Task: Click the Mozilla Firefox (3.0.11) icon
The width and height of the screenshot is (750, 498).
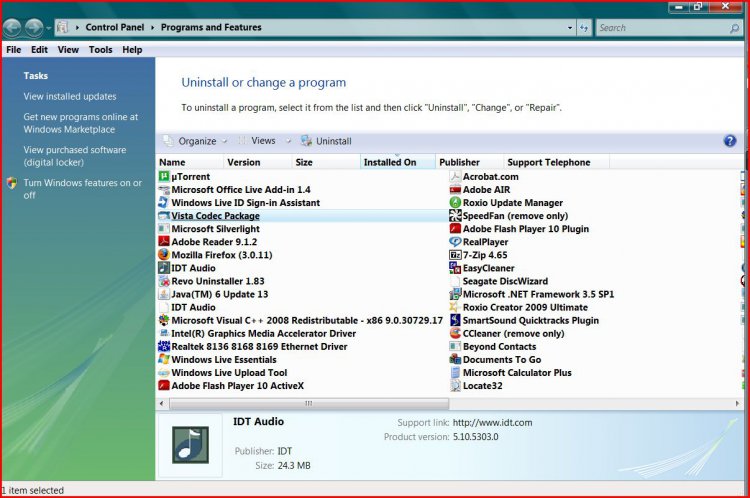Action: click(164, 255)
